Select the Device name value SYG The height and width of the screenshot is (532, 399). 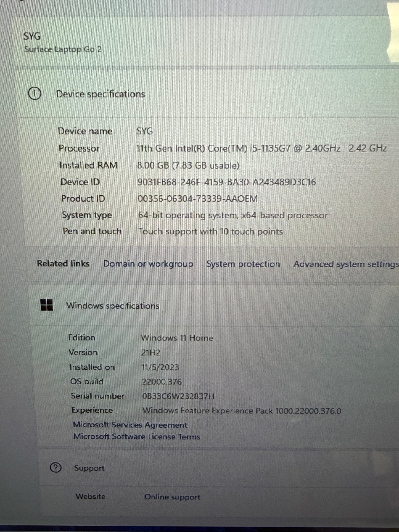(x=144, y=131)
